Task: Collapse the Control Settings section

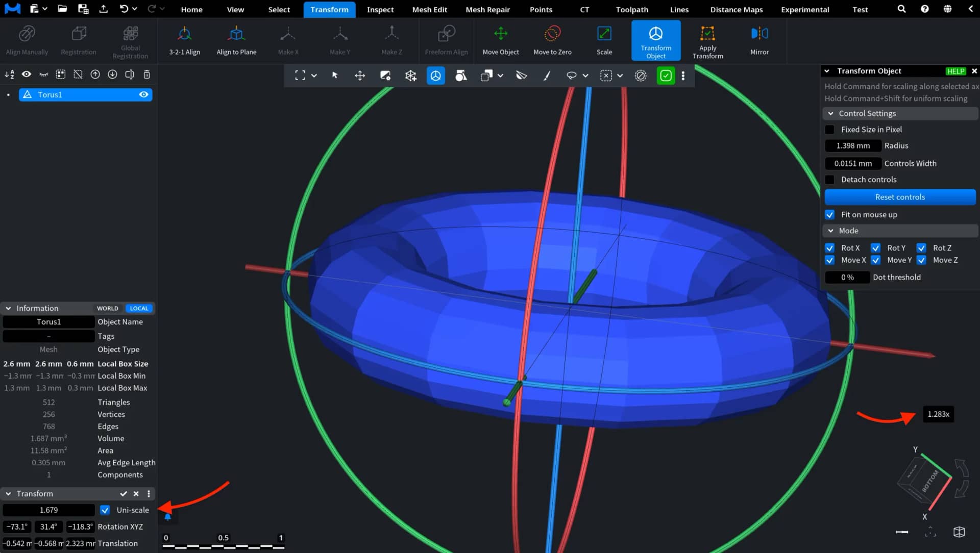Action: pos(830,113)
